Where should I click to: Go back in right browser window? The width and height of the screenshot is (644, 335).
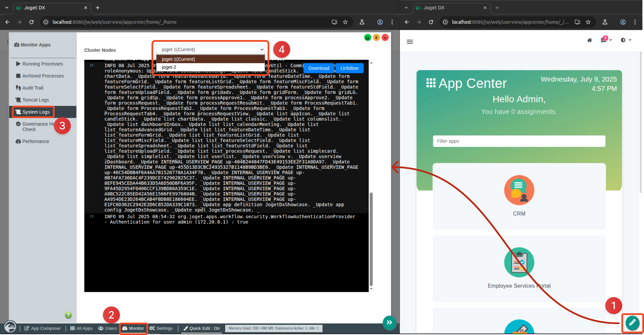tap(407, 22)
